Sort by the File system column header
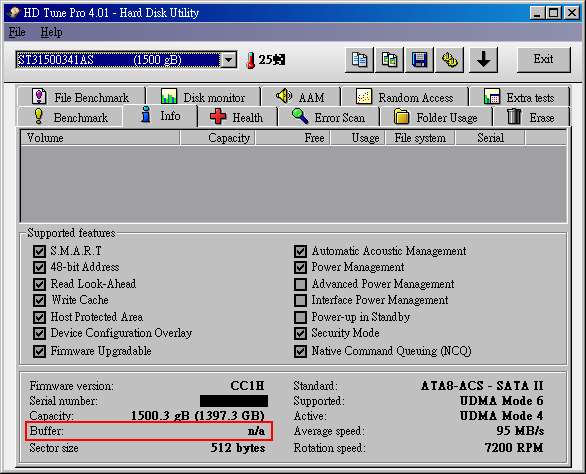The image size is (586, 474). point(420,138)
